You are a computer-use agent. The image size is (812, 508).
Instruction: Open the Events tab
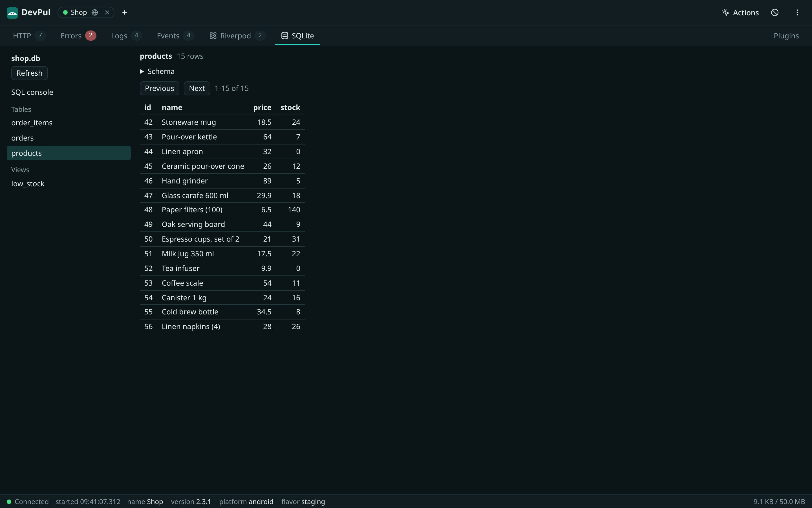click(x=175, y=36)
